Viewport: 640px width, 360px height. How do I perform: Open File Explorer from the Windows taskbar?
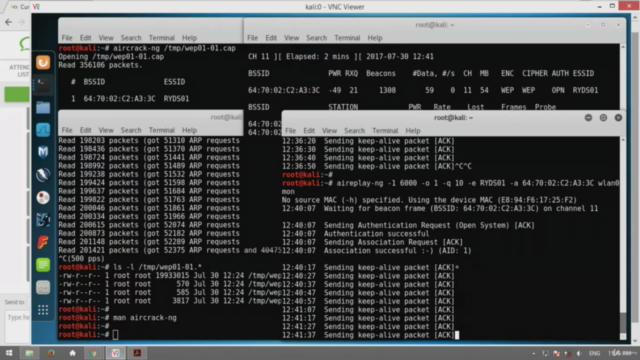pos(29,353)
